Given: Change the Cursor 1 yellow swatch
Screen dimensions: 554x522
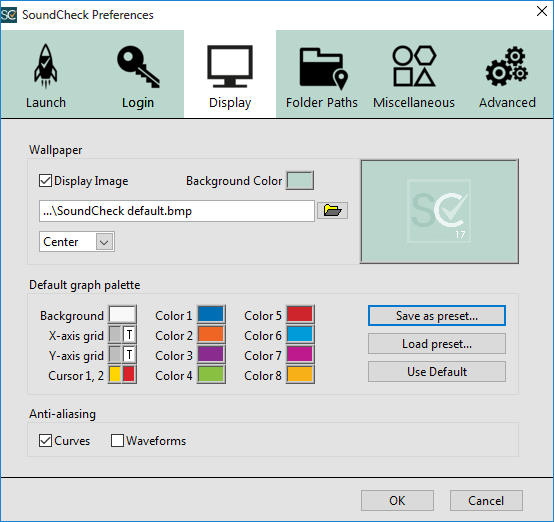Looking at the screenshot, I should click(x=115, y=375).
